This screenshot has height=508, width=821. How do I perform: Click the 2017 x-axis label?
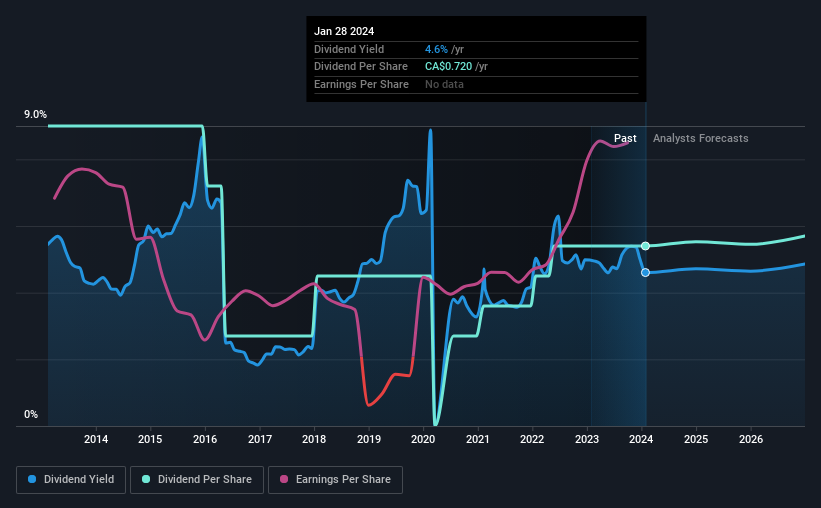(260, 439)
